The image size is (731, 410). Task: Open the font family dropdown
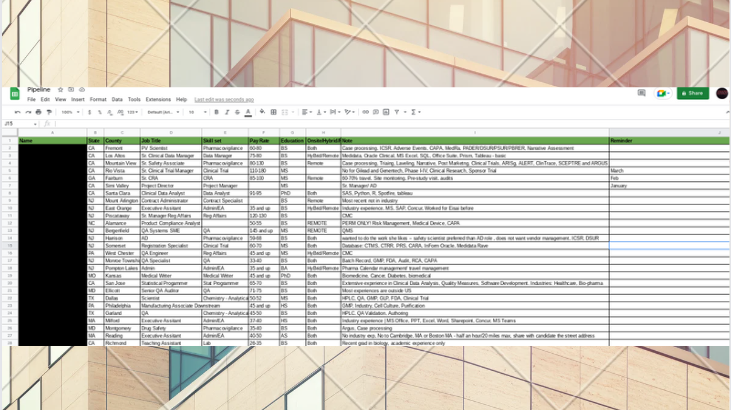coord(163,112)
